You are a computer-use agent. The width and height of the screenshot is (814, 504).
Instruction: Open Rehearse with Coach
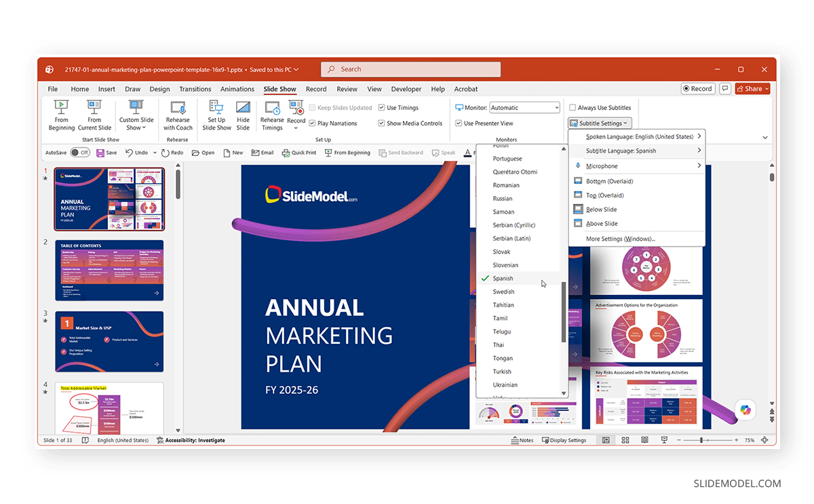[178, 115]
